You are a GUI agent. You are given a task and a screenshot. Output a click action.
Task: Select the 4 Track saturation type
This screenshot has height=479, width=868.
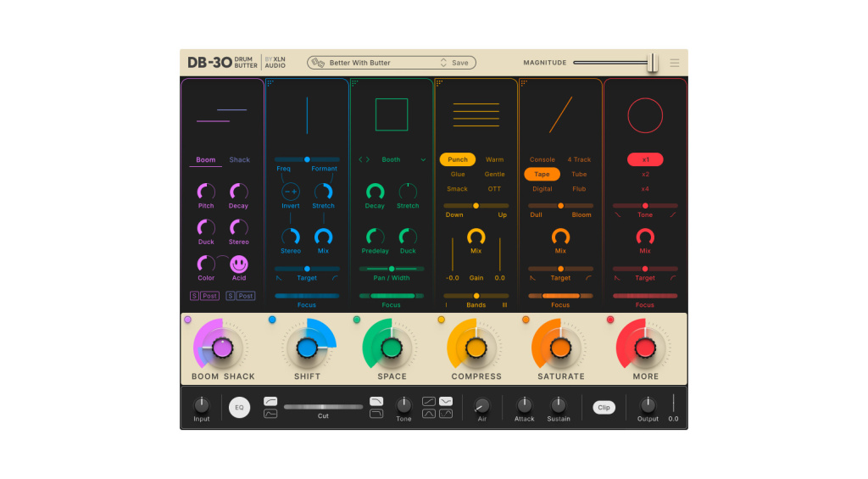[x=579, y=159]
